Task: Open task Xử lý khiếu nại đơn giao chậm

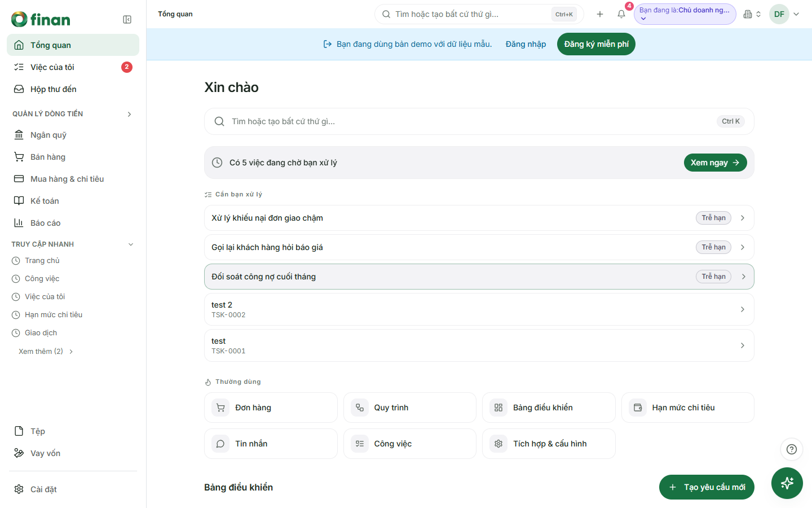Action: (479, 218)
